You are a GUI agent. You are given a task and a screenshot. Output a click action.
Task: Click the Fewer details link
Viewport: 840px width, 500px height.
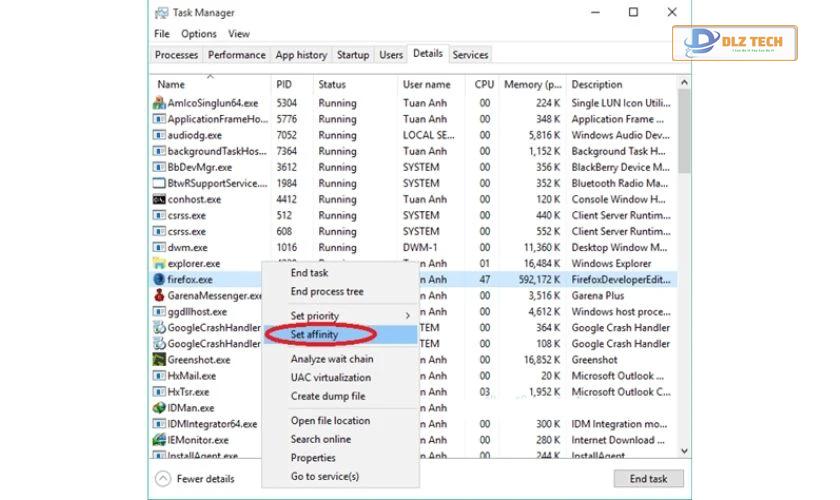pos(205,479)
